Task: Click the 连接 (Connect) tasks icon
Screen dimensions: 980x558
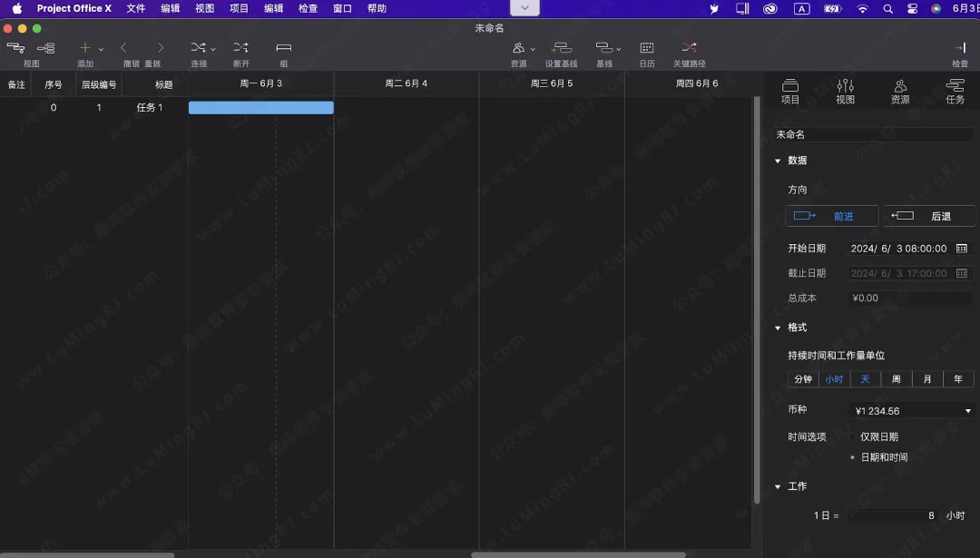Action: [198, 48]
